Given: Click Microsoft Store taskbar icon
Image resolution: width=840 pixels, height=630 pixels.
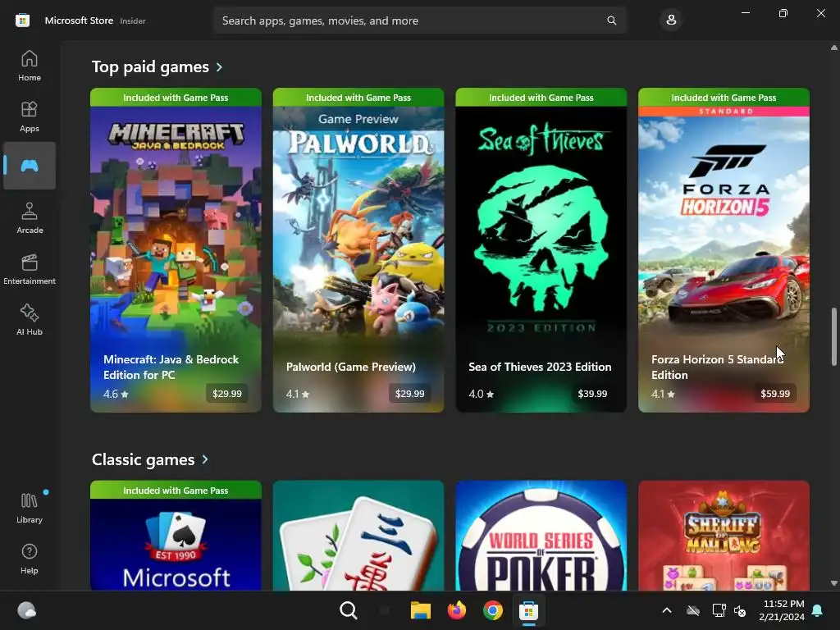Looking at the screenshot, I should pyautogui.click(x=529, y=610).
